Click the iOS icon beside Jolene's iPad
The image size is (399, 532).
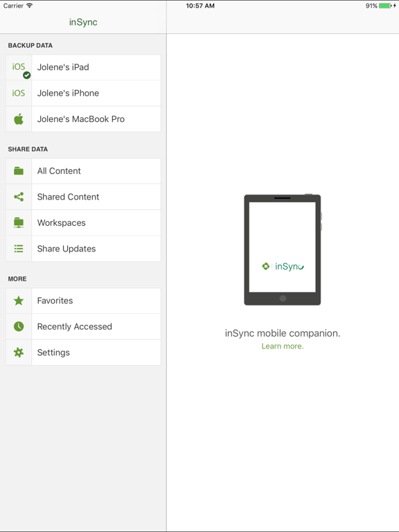click(x=19, y=66)
